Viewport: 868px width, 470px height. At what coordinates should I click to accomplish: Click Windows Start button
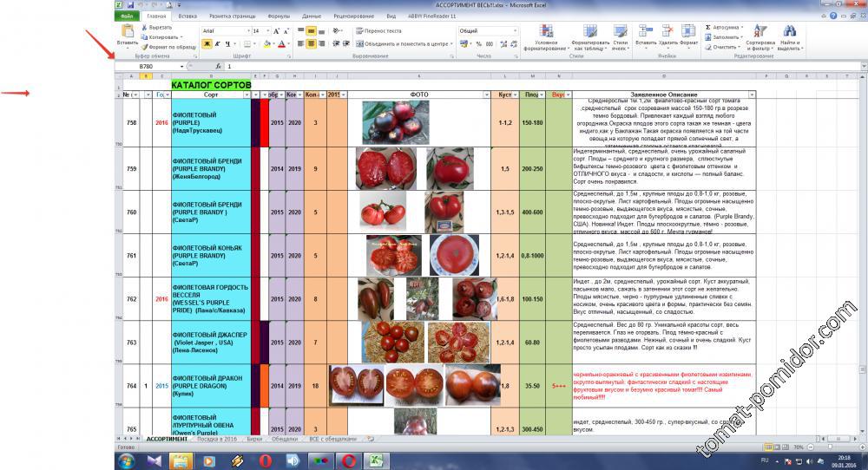click(x=126, y=460)
